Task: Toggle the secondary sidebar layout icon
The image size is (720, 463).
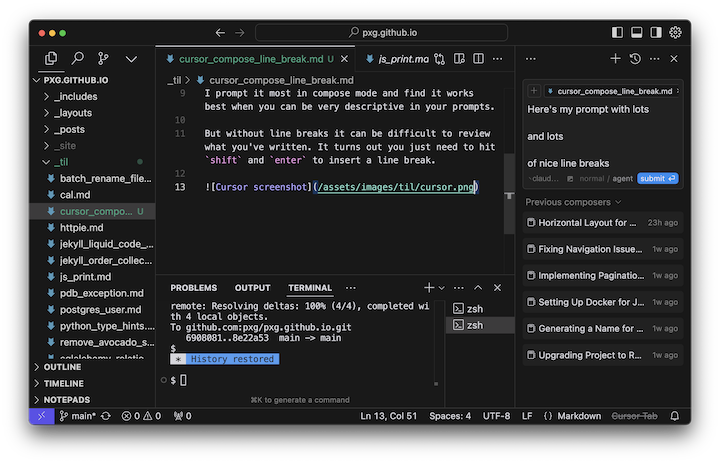Action: (656, 33)
